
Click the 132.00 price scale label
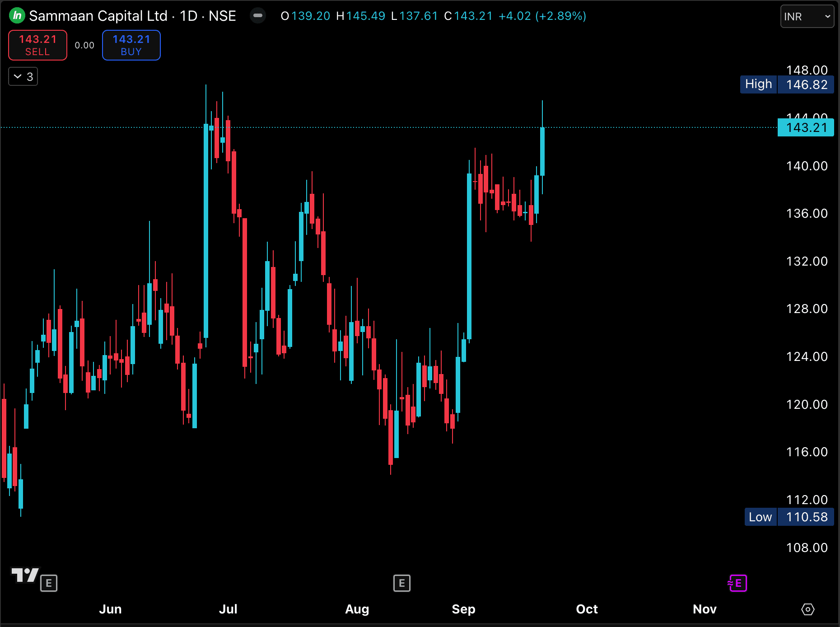pos(807,261)
